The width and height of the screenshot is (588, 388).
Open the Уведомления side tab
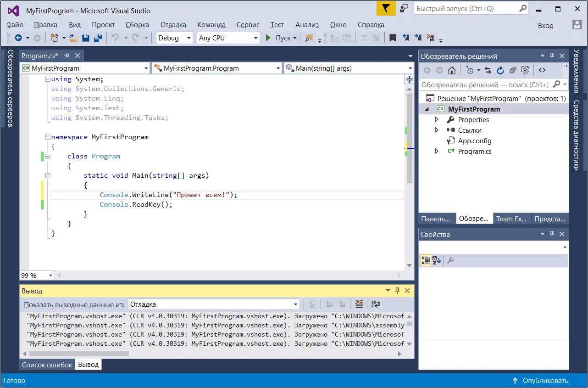click(x=577, y=72)
